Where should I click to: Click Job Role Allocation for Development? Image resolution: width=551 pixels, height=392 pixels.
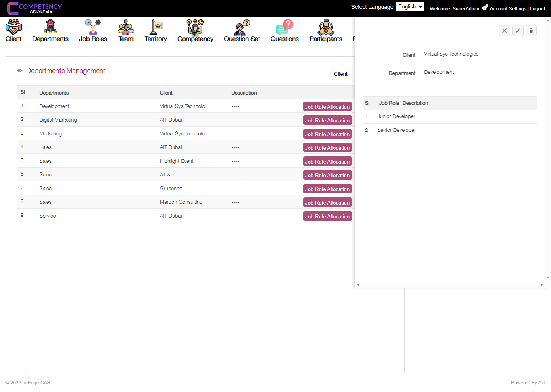click(327, 106)
